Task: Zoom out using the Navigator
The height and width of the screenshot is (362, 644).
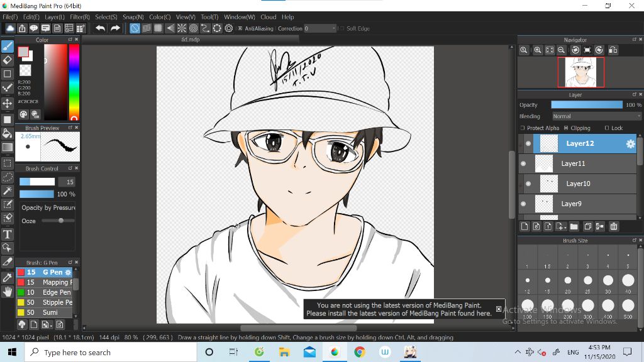Action: [x=561, y=50]
